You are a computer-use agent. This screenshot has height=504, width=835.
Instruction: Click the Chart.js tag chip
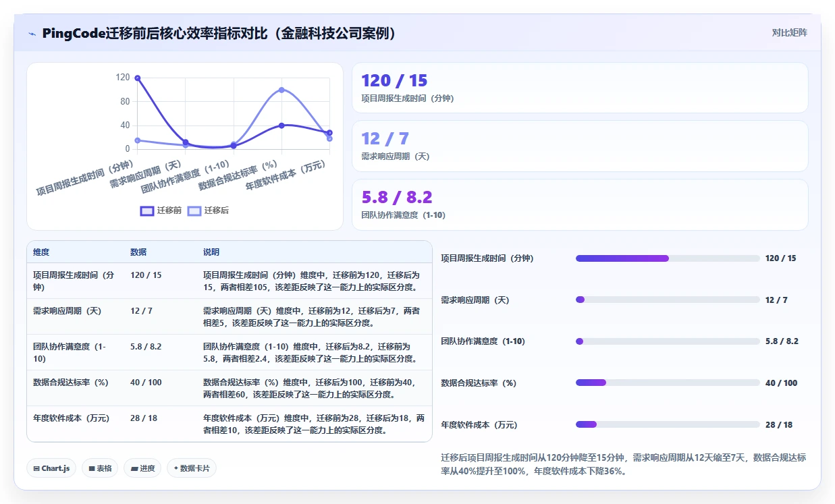51,468
